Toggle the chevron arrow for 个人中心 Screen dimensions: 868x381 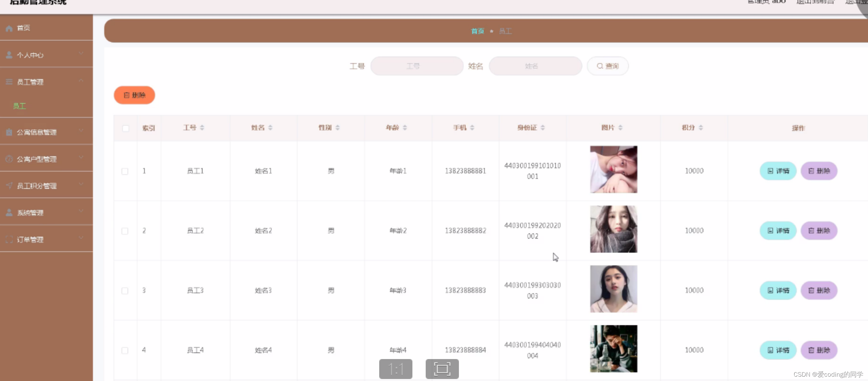(x=81, y=54)
